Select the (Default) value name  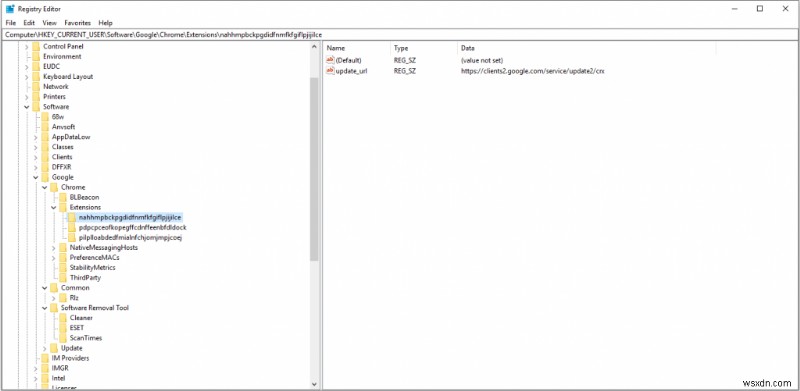tap(348, 60)
